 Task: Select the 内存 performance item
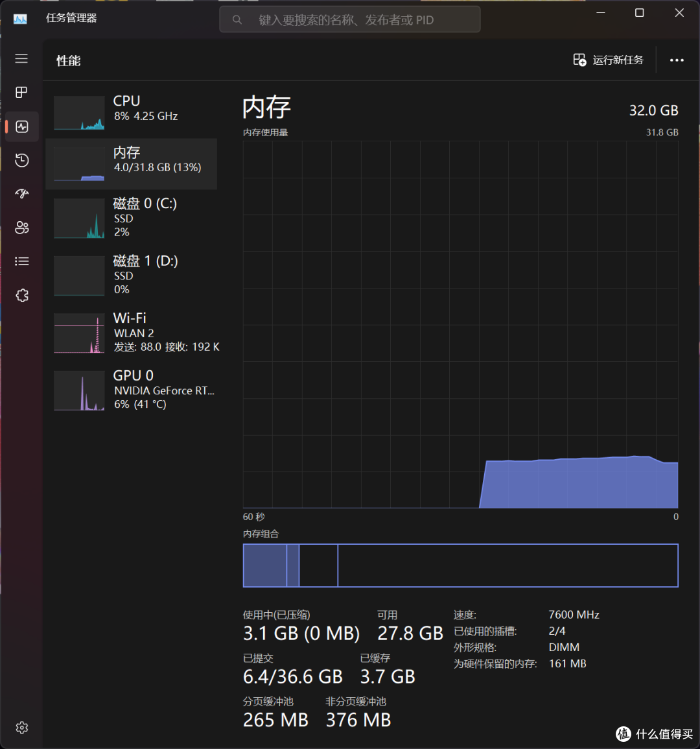click(x=132, y=164)
